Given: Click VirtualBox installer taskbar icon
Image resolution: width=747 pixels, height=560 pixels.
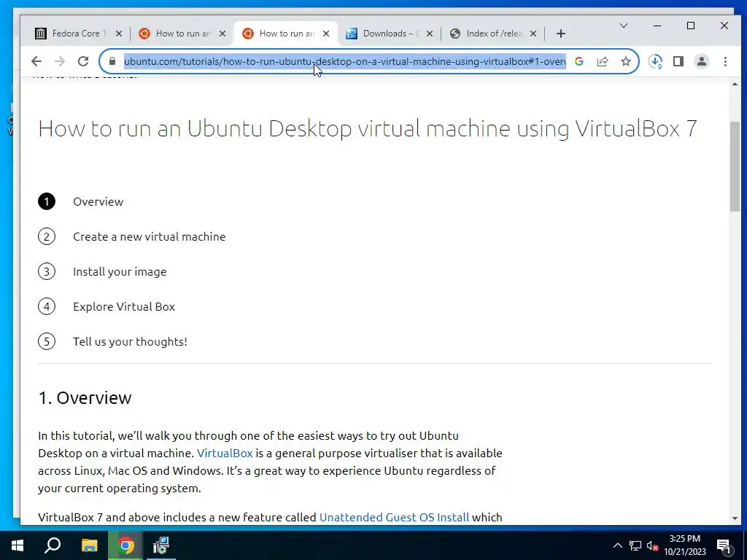Looking at the screenshot, I should click(x=161, y=545).
